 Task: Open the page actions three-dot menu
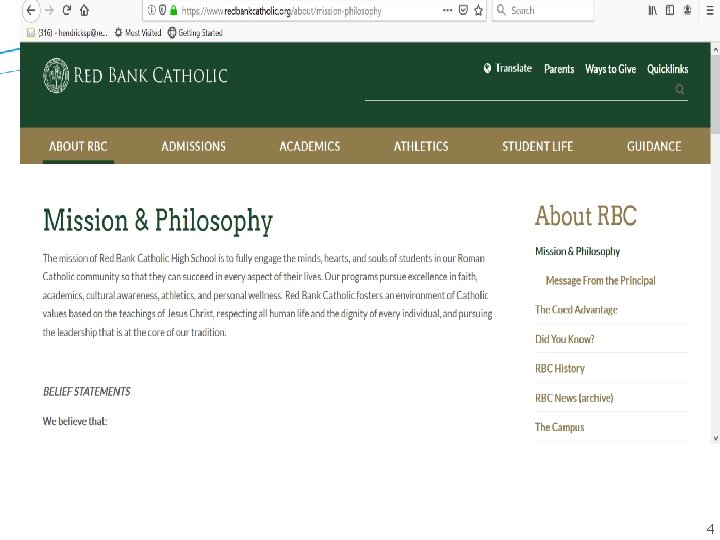(447, 10)
